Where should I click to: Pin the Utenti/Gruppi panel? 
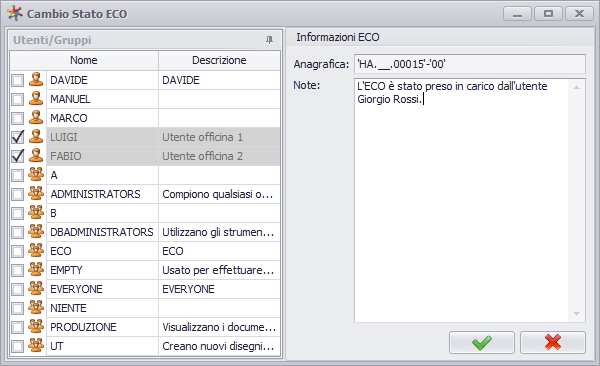click(269, 40)
